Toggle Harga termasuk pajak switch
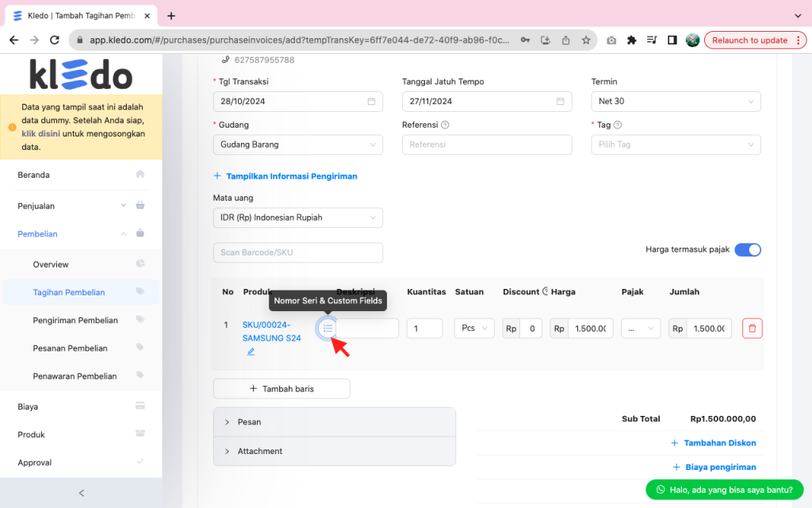The width and height of the screenshot is (812, 508). click(747, 250)
